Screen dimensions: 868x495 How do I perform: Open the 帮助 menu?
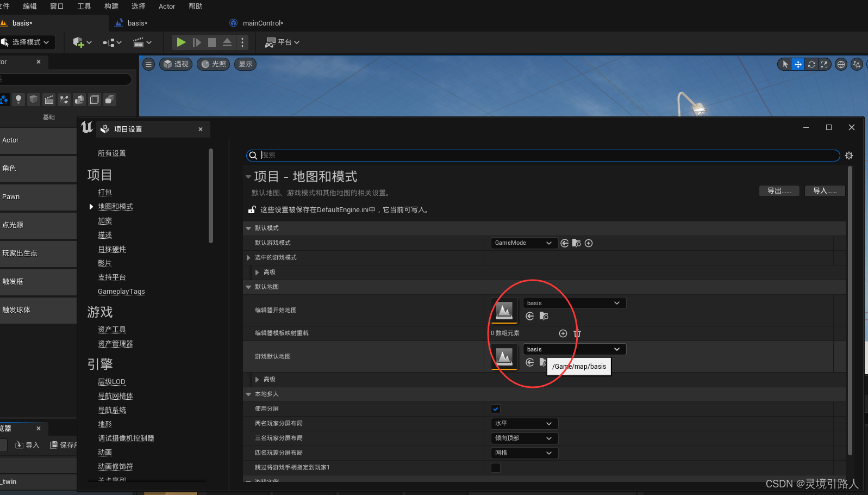tap(196, 7)
